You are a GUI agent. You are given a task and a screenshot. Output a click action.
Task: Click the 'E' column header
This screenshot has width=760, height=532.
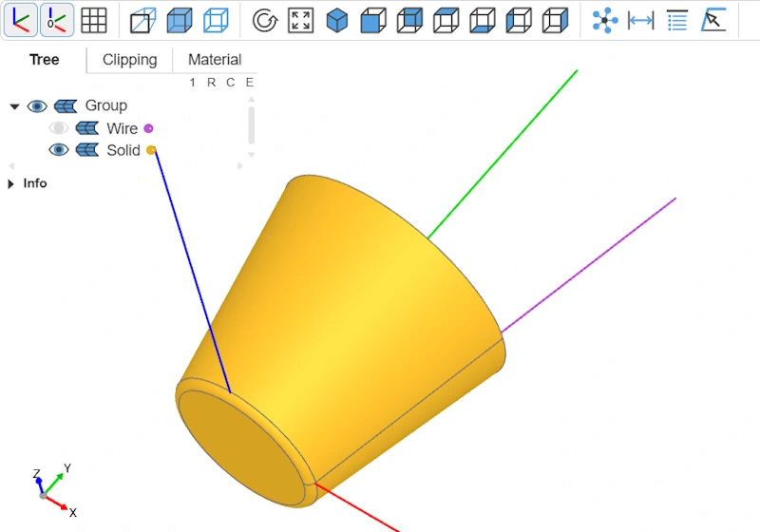250,83
